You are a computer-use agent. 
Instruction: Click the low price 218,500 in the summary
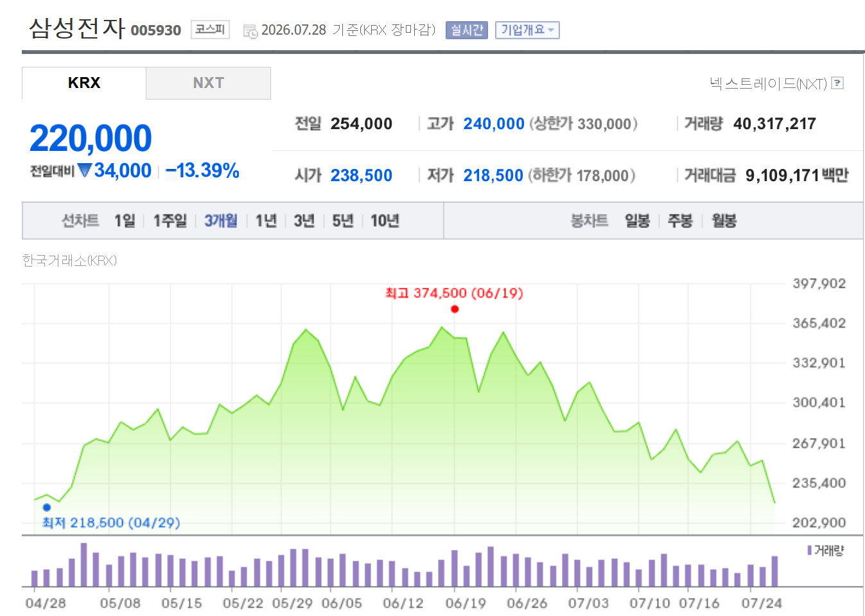click(493, 175)
